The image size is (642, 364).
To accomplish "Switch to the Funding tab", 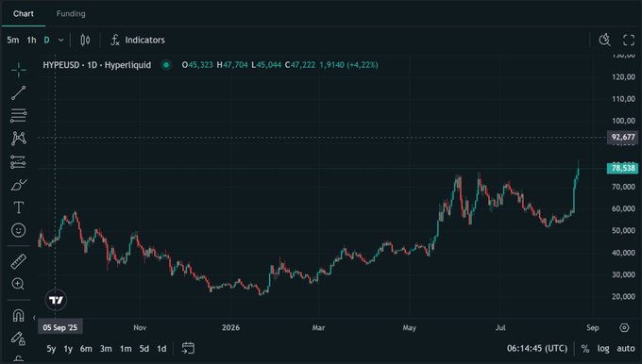I will point(71,13).
